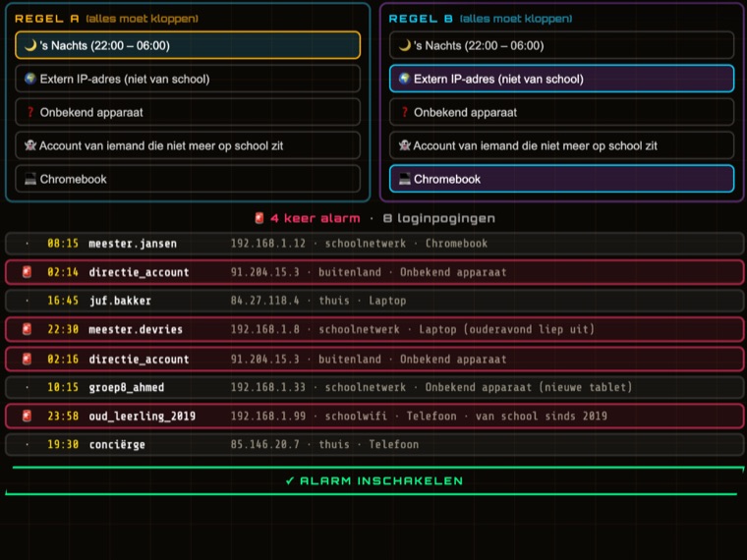Select the meester.jansen login row
Image resolution: width=747 pixels, height=560 pixels.
click(373, 244)
